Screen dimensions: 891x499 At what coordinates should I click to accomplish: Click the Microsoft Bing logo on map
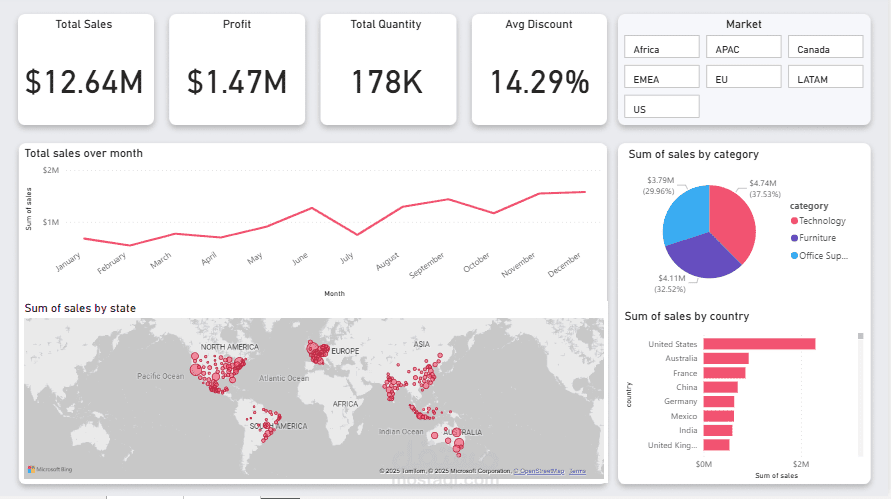[50, 469]
